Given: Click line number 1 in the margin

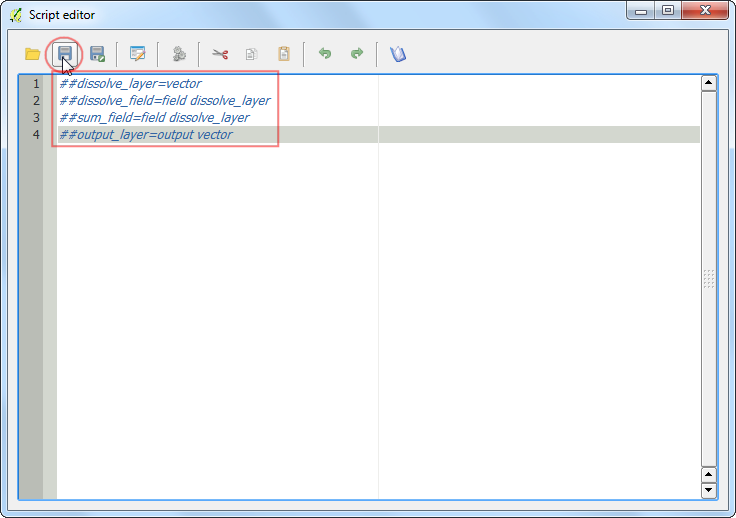Looking at the screenshot, I should click(36, 84).
